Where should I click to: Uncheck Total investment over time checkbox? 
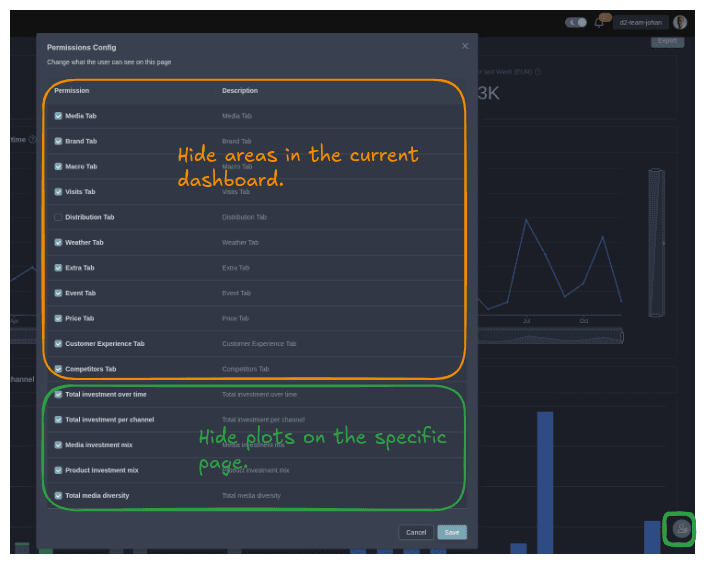coord(58,394)
